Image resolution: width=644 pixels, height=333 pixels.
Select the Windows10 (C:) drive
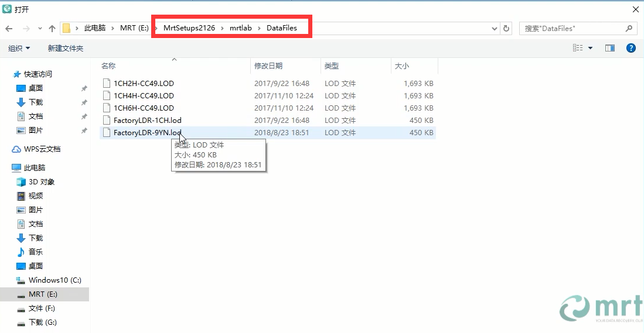pyautogui.click(x=54, y=280)
